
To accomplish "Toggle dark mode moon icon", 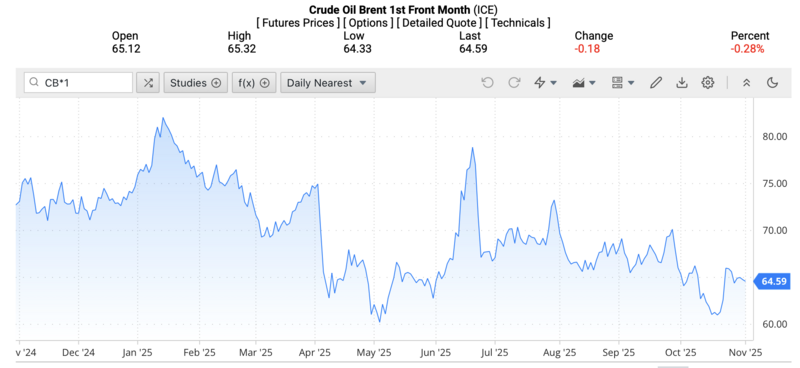I will pos(772,83).
